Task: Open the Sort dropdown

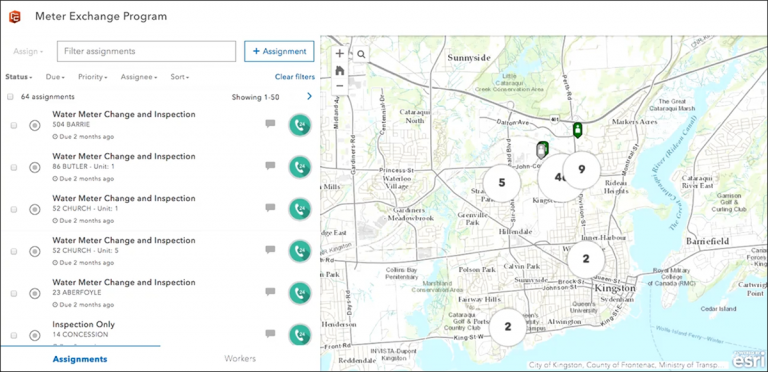Action: pos(180,77)
